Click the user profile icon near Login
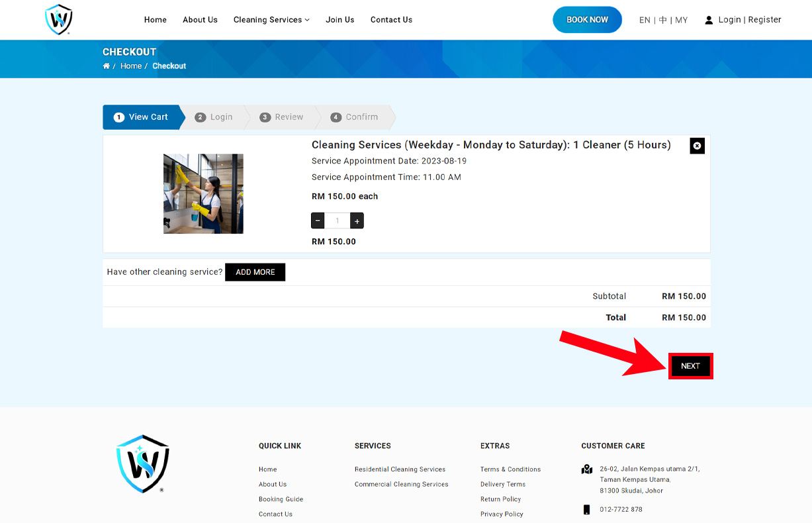Viewport: 812px width, 523px height. [x=709, y=20]
